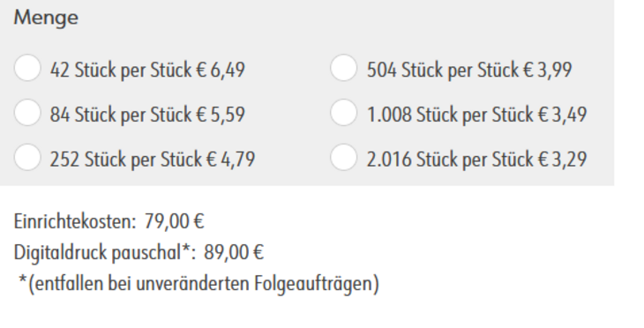644x328 pixels.
Task: Click the '84 Stück per Stück' label text
Action: [122, 115]
